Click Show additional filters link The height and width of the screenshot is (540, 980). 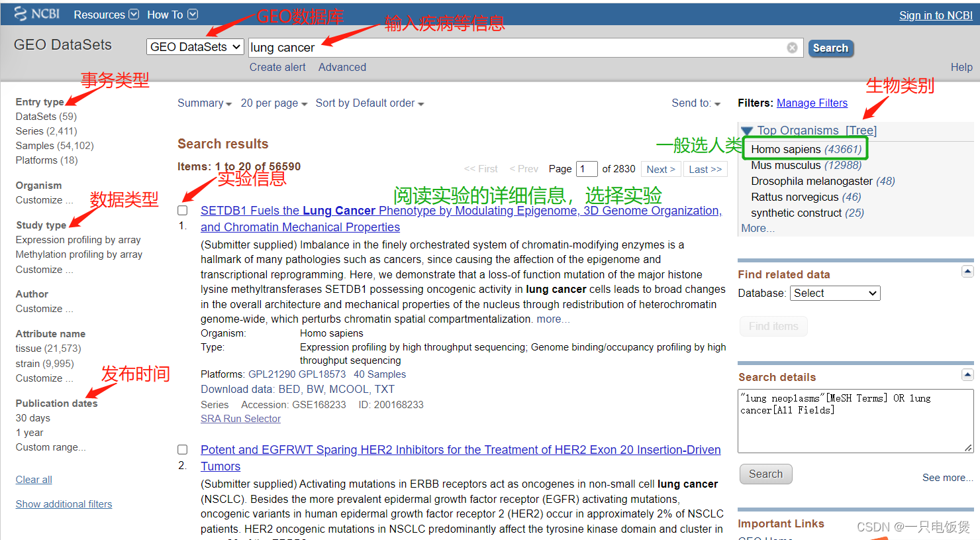tap(64, 504)
